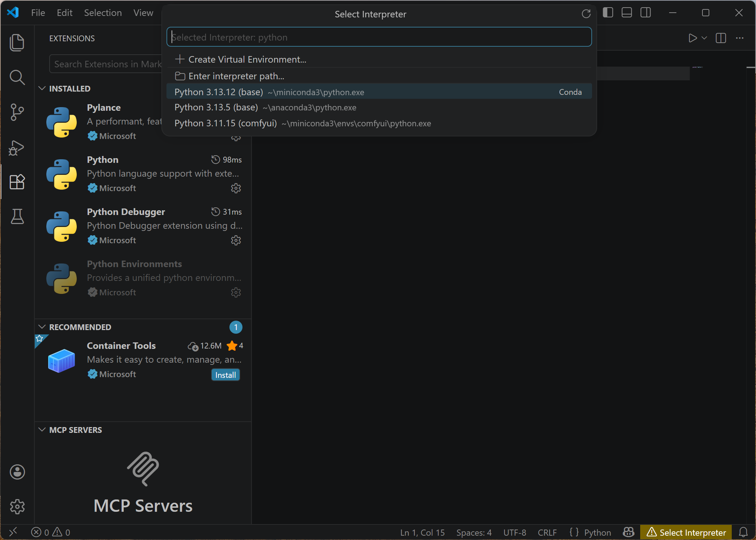Open the editor More Actions ellipsis
The height and width of the screenshot is (540, 756).
click(740, 38)
